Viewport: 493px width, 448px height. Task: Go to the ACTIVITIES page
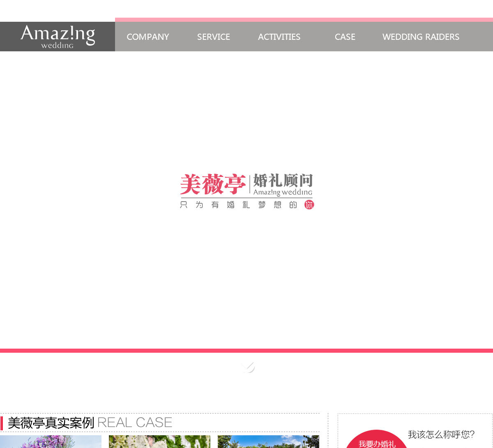[279, 37]
